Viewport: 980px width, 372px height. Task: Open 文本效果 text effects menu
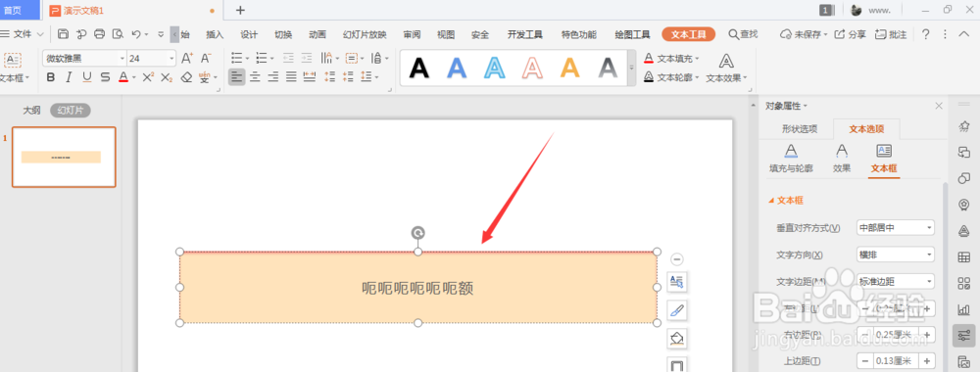point(726,69)
